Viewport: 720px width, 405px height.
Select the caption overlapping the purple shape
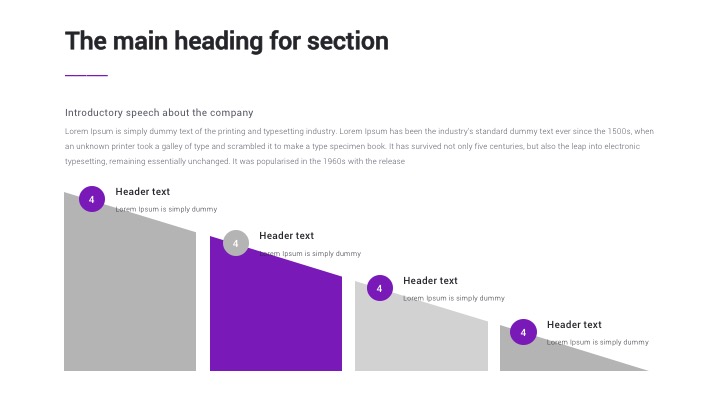(x=310, y=254)
